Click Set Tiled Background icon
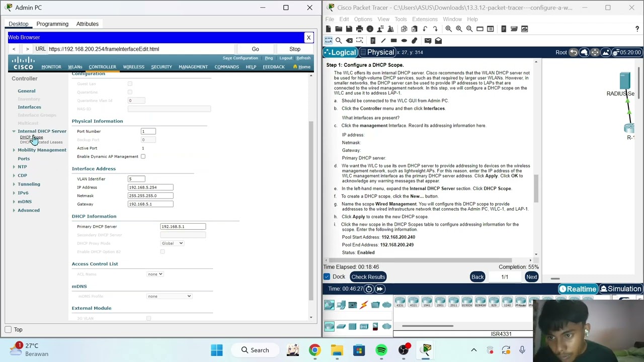 click(x=606, y=52)
